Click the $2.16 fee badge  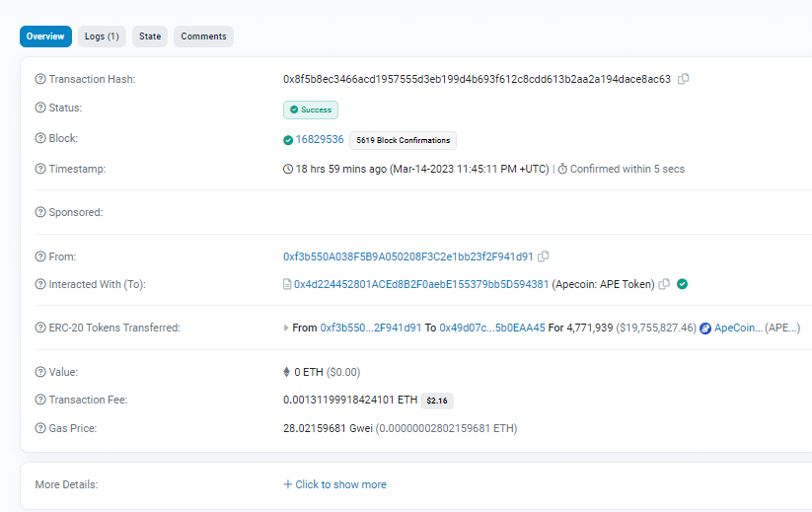(437, 401)
